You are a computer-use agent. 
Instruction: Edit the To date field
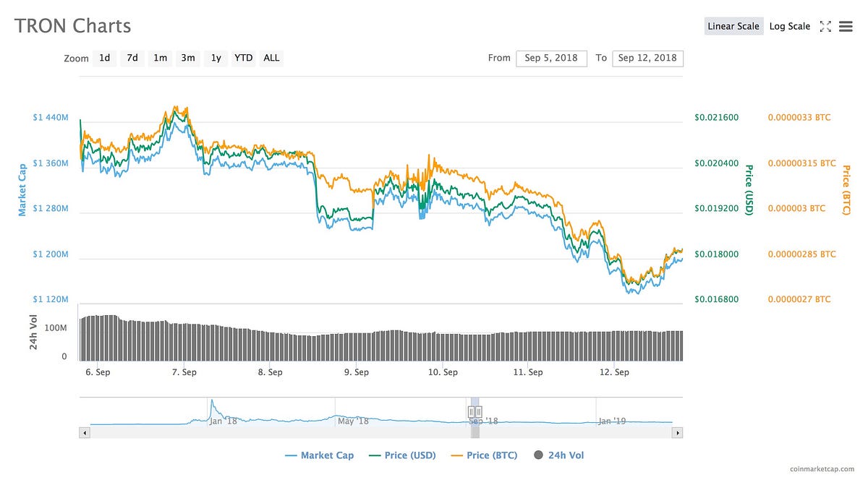(x=647, y=58)
